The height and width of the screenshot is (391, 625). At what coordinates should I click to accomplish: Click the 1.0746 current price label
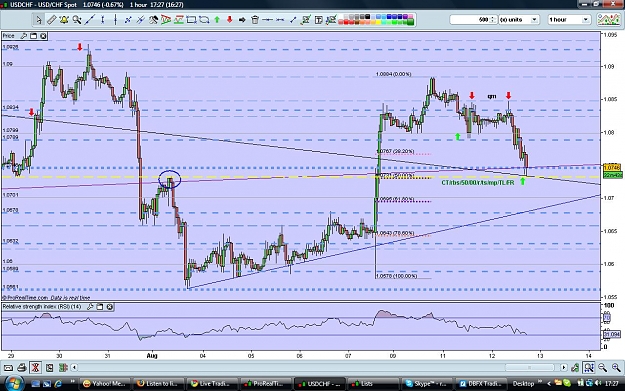tap(612, 167)
